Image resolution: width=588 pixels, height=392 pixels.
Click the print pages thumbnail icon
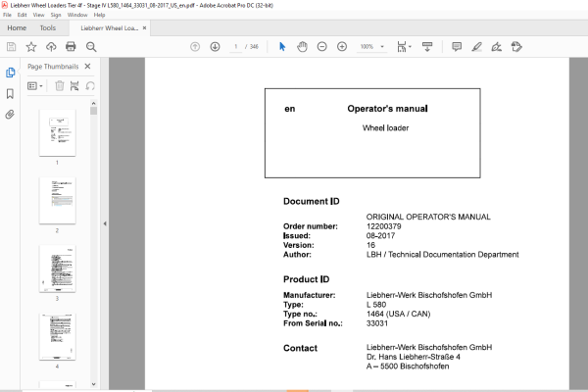[74, 86]
